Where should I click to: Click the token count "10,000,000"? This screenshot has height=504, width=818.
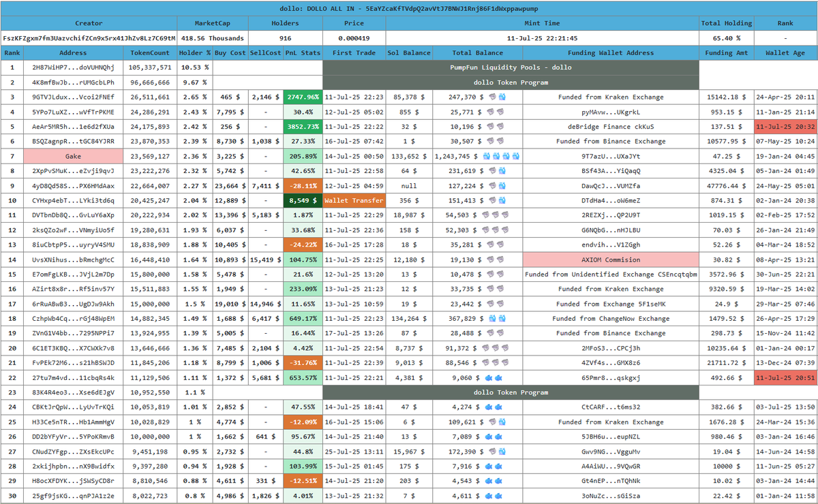tap(150, 437)
